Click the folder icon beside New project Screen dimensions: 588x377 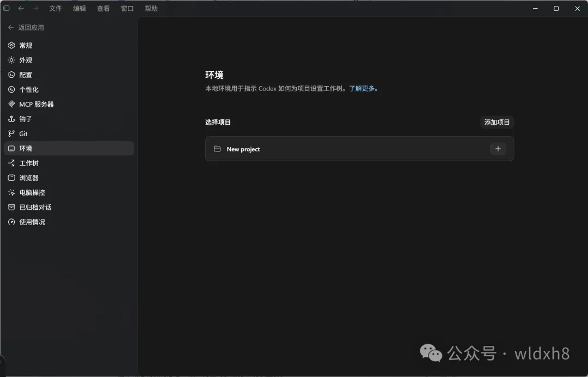click(217, 149)
